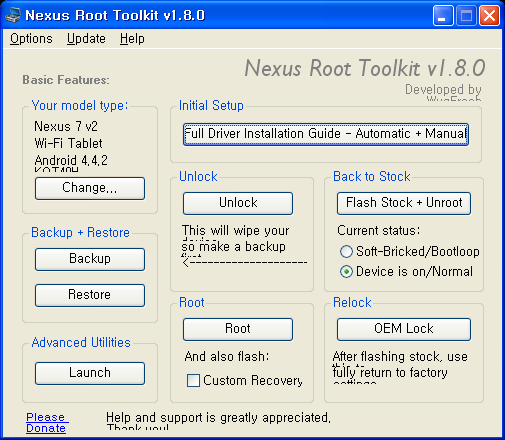Launch Advanced Utilities

click(90, 373)
